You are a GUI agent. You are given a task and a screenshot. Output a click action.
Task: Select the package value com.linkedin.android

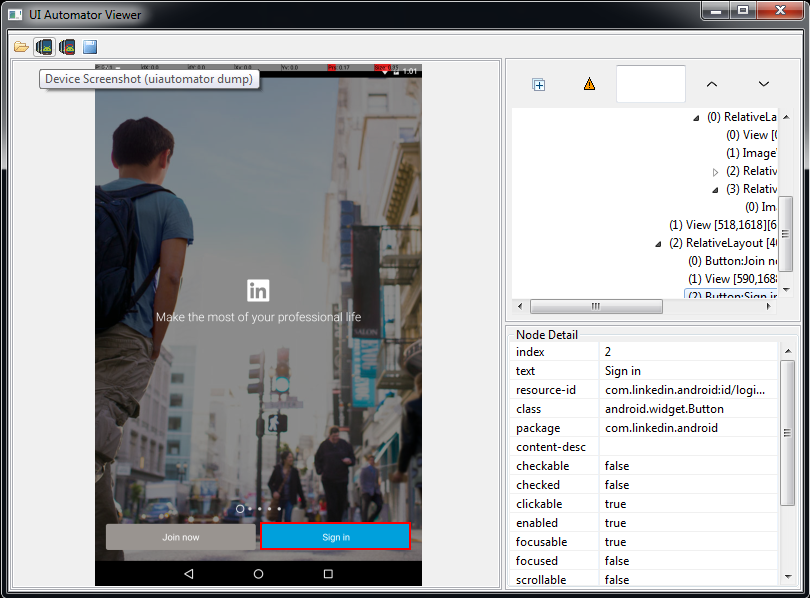(688, 428)
